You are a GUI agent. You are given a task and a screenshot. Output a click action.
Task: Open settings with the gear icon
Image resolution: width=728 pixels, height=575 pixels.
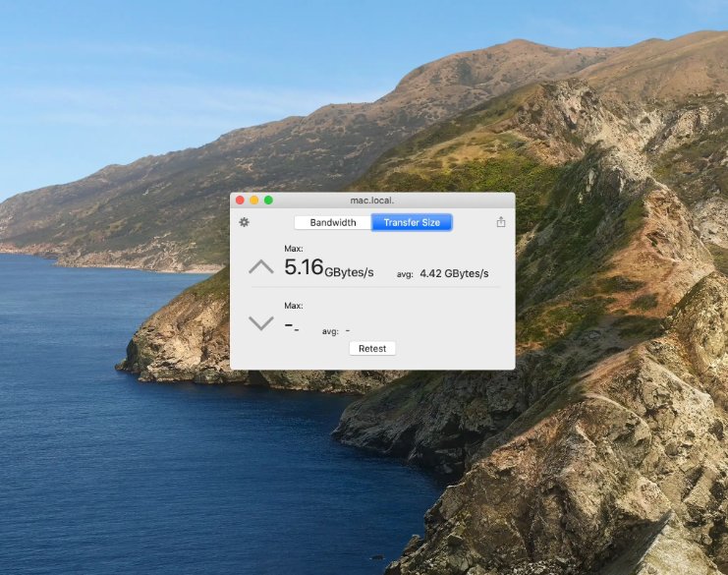coord(245,222)
